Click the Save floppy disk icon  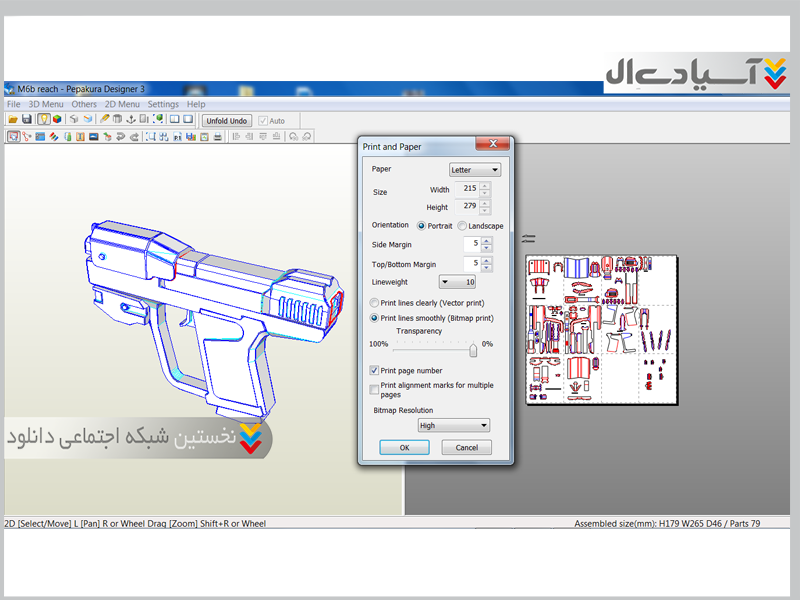pos(27,120)
